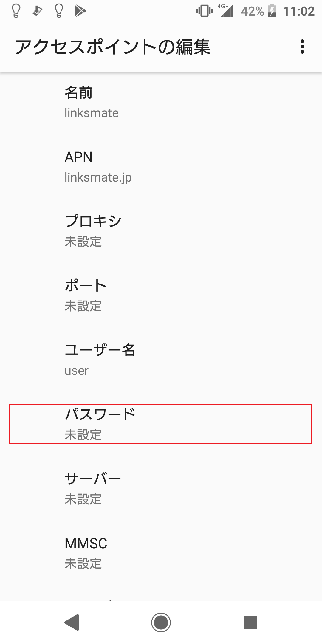
Task: Edit the ユーザー名 field showing user
Action: [161, 360]
